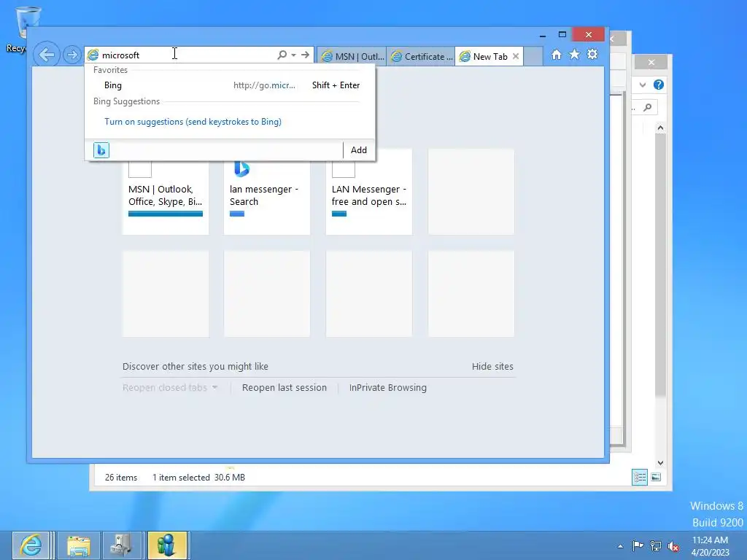747x560 pixels.
Task: Click the search magnifier in the address bar
Action: point(282,55)
